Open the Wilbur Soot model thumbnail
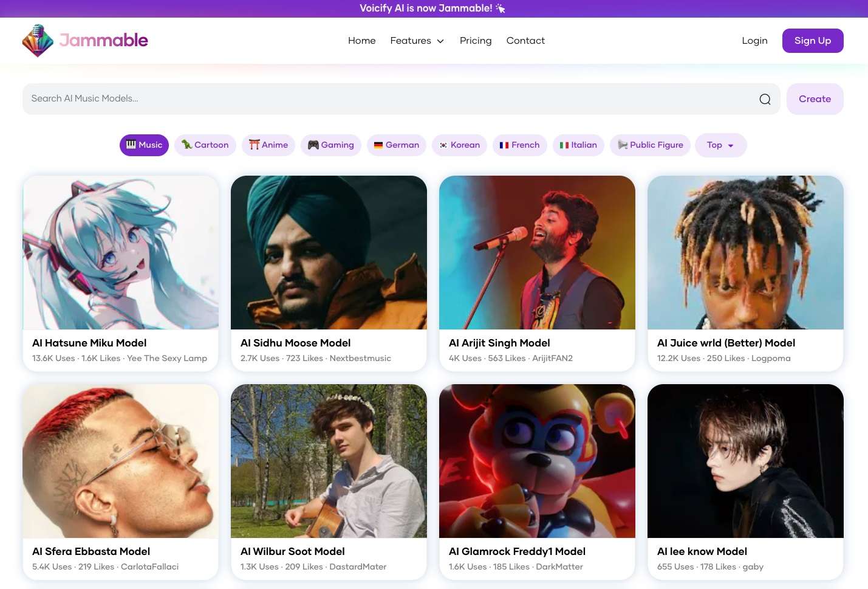Image resolution: width=868 pixels, height=589 pixels. pos(329,461)
